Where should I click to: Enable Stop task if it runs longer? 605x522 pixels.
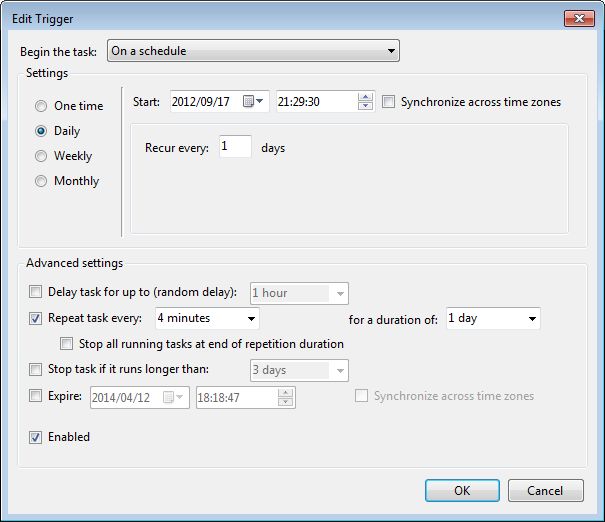[x=35, y=369]
